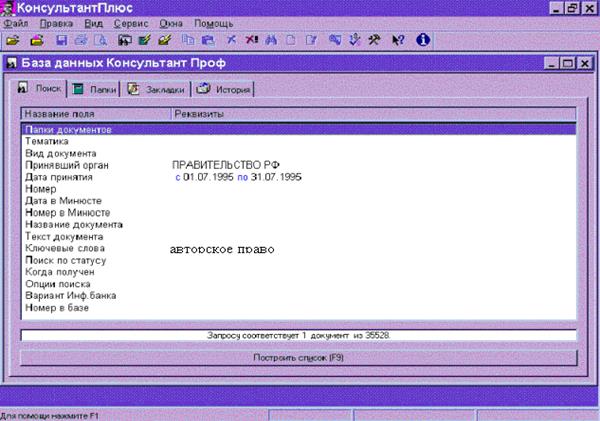Click the crossed hammers settings icon
Screen dimensions: 600x421
tap(375, 40)
